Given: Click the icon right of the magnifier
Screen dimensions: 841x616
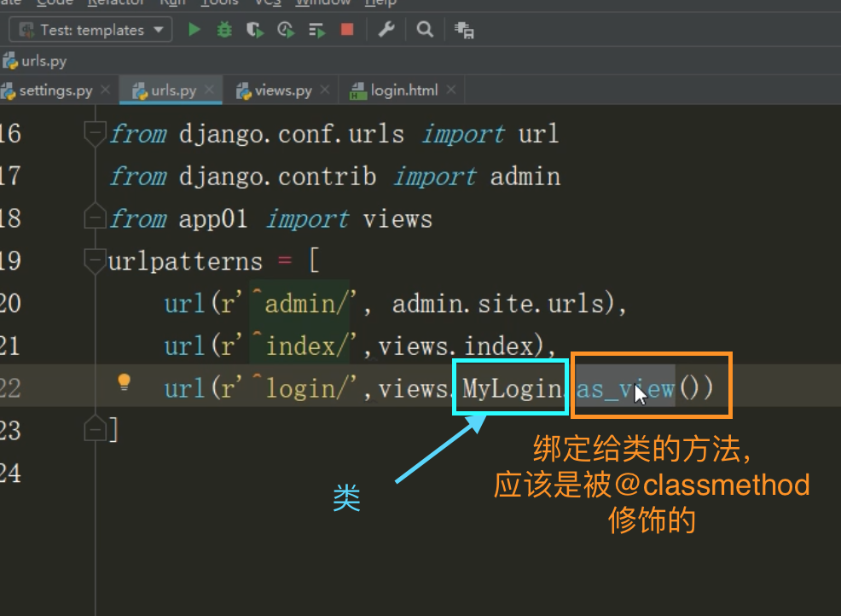Looking at the screenshot, I should (464, 30).
